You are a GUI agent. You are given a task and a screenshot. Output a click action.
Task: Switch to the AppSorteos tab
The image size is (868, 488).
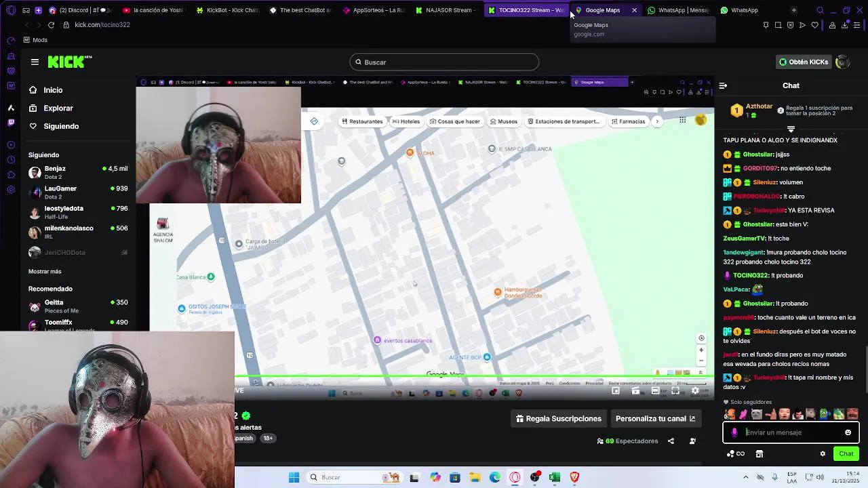point(373,10)
